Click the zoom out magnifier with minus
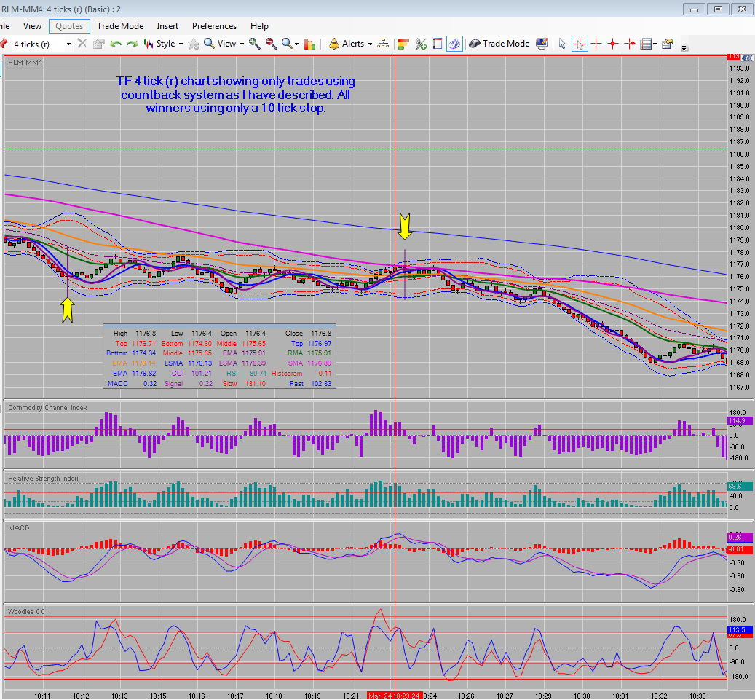This screenshot has height=700, width=755. tap(272, 44)
